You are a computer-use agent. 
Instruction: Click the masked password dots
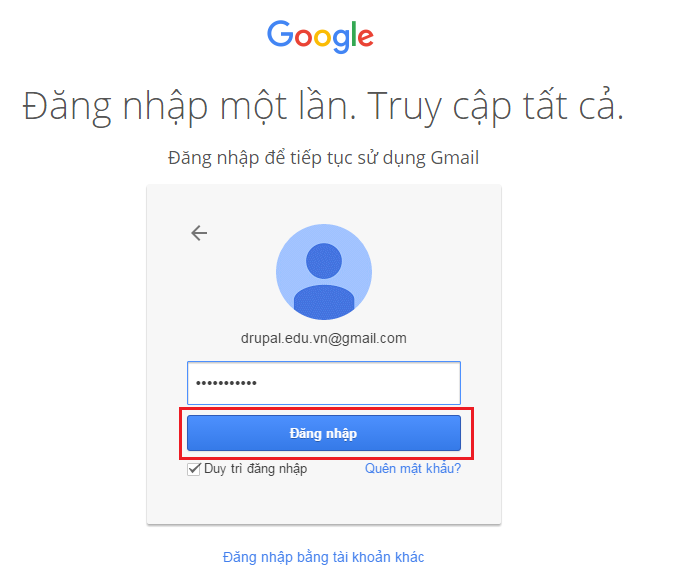pyautogui.click(x=226, y=383)
